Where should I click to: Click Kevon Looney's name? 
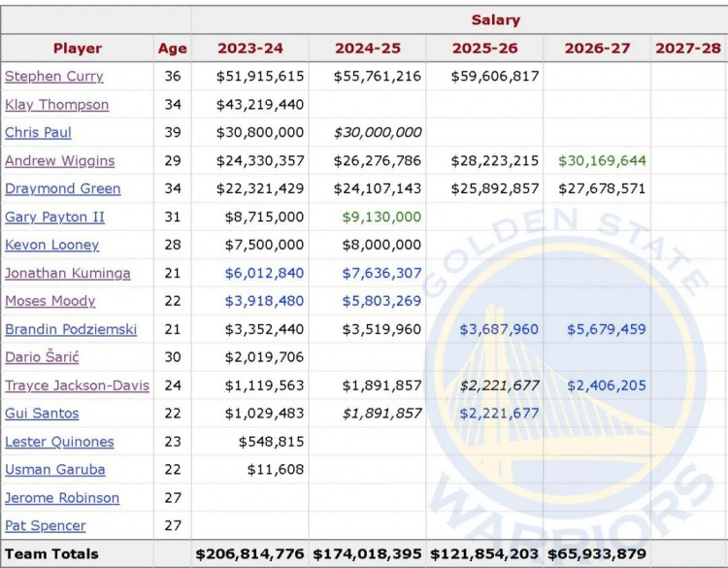click(x=52, y=245)
